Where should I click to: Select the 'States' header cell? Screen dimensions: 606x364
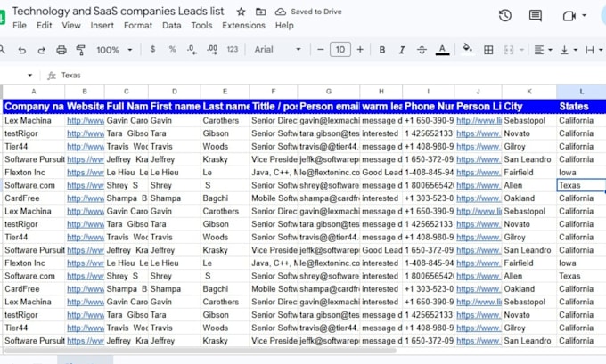coord(581,107)
